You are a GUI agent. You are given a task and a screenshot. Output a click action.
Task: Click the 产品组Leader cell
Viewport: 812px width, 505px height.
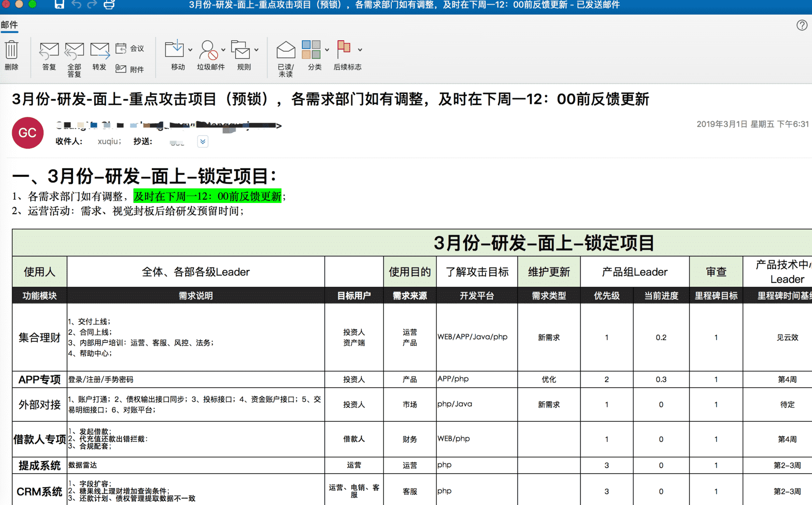(635, 272)
